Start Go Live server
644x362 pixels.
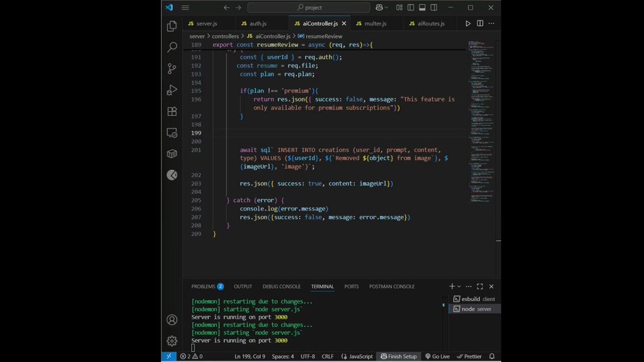coord(437,356)
